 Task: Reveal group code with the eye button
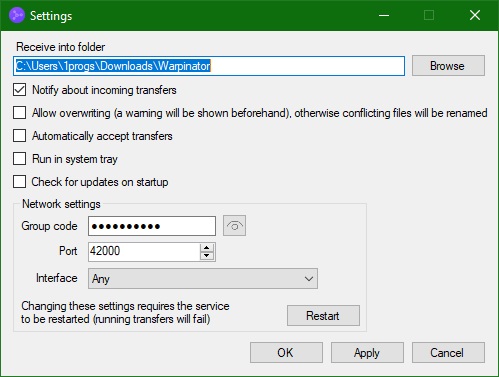coord(234,226)
